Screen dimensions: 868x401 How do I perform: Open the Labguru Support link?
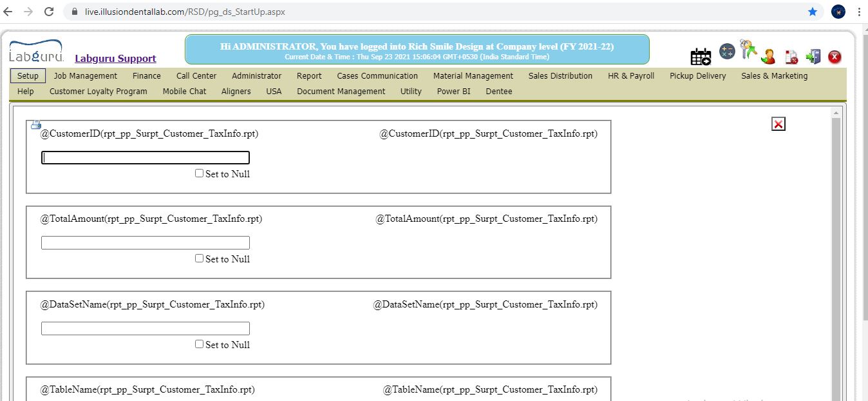[115, 58]
